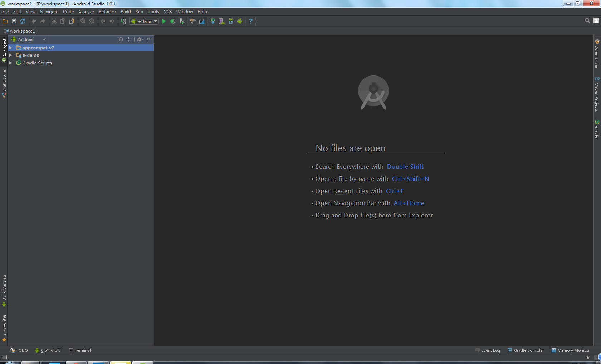
Task: Switch to the Terminal tab
Action: point(80,350)
